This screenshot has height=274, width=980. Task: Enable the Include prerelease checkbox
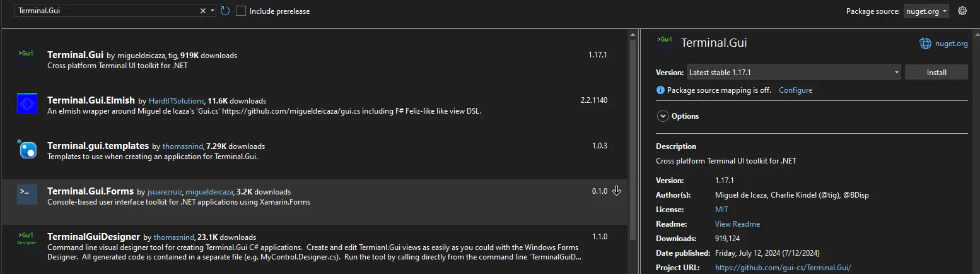pyautogui.click(x=241, y=11)
